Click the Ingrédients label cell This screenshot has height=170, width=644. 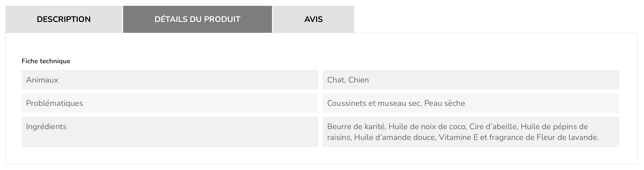pyautogui.click(x=170, y=132)
